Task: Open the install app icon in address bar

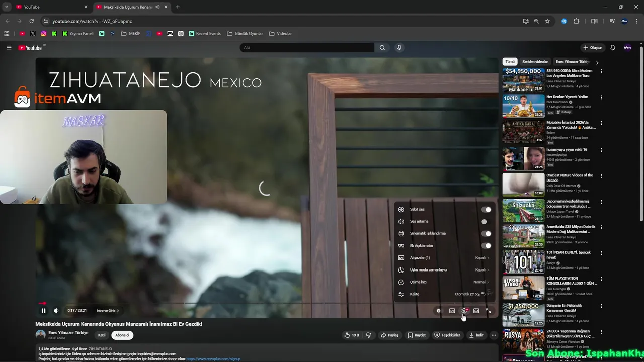Action: (526, 21)
